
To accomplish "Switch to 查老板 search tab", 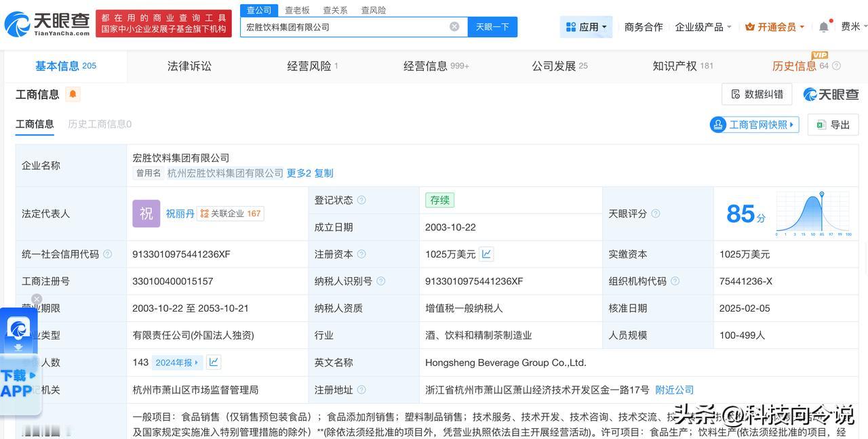I will coord(297,10).
